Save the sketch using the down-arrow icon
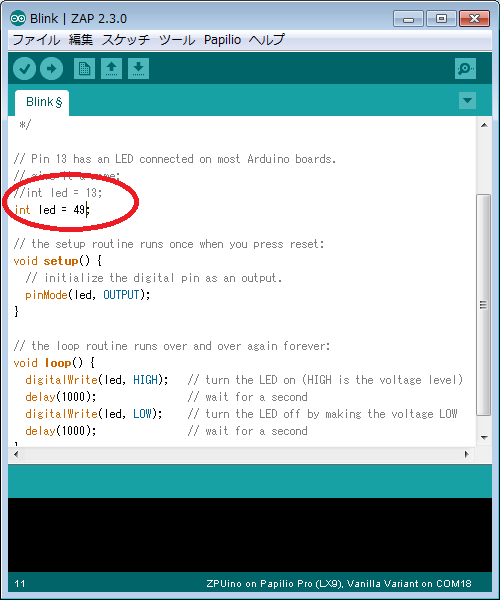This screenshot has width=500, height=600. [138, 69]
